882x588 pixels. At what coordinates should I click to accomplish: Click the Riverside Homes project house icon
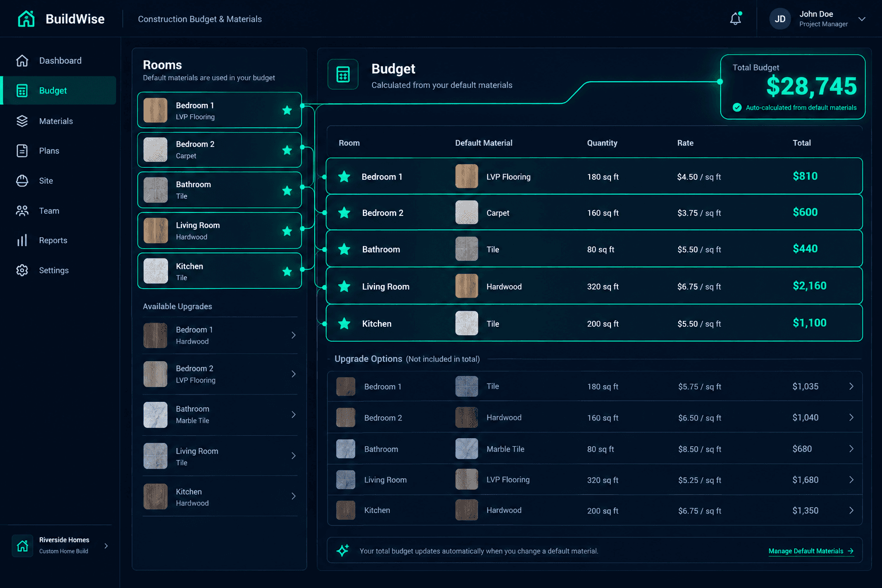(22, 546)
